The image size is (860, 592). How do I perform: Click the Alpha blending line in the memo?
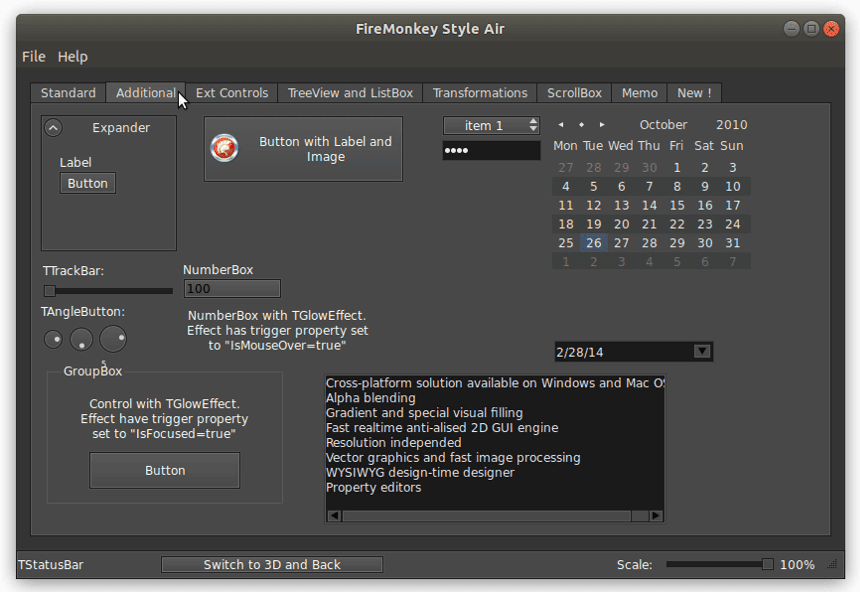tap(371, 398)
